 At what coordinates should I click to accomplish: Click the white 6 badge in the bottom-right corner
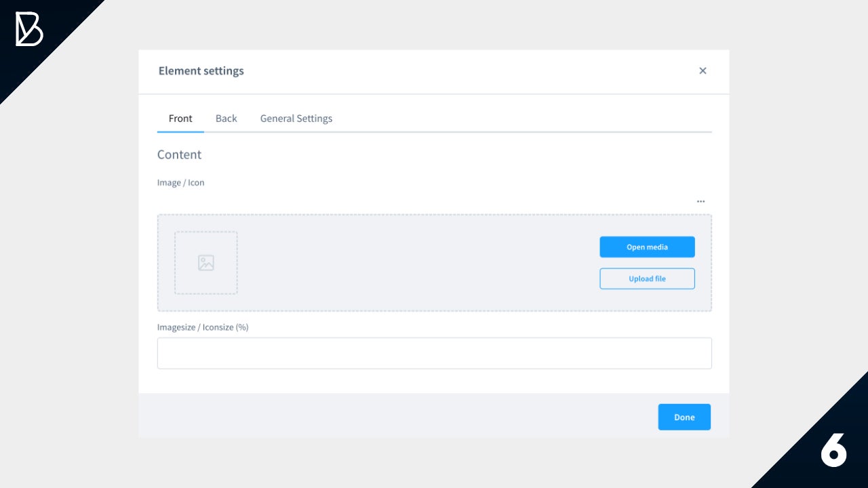[833, 449]
